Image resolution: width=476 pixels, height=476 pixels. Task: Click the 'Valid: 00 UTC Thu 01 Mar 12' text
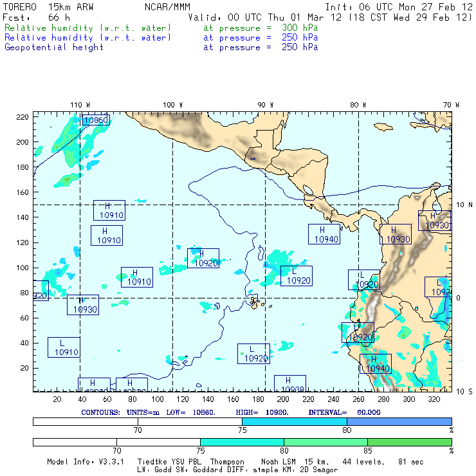pos(265,17)
